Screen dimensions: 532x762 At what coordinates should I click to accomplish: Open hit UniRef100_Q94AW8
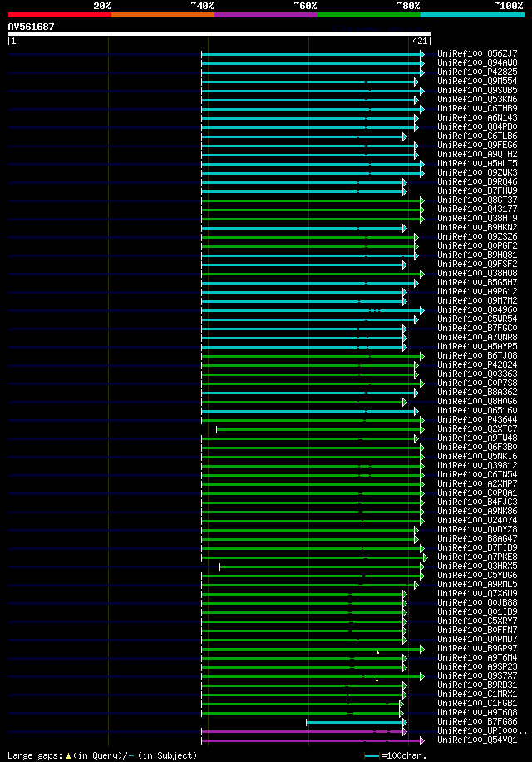pos(477,62)
